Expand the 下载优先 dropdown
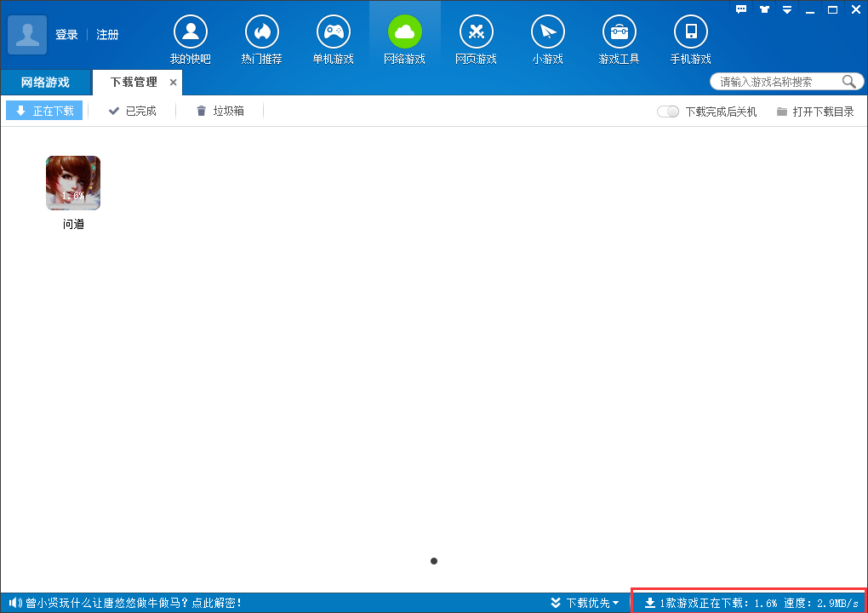This screenshot has width=868, height=613. tap(585, 603)
